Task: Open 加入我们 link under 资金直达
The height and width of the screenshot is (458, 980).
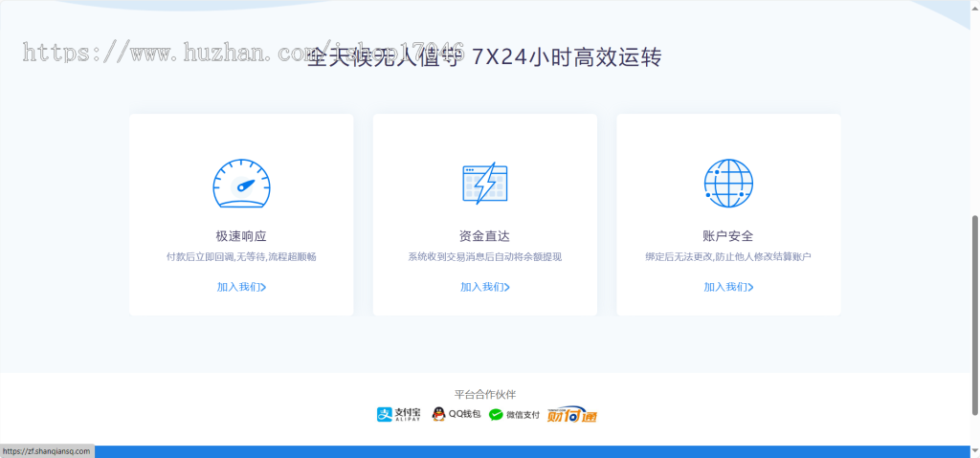Action: coord(484,287)
